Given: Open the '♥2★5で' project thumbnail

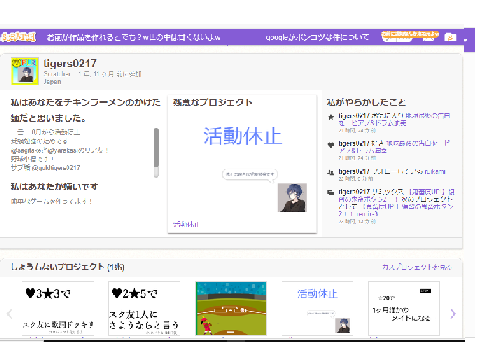Looking at the screenshot, I should click(144, 308).
